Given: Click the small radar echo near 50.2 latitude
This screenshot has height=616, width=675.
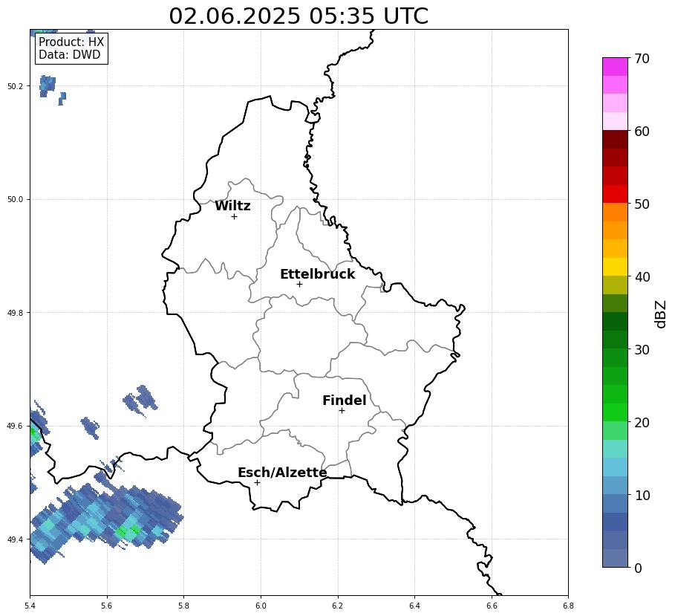Looking at the screenshot, I should point(48,85).
